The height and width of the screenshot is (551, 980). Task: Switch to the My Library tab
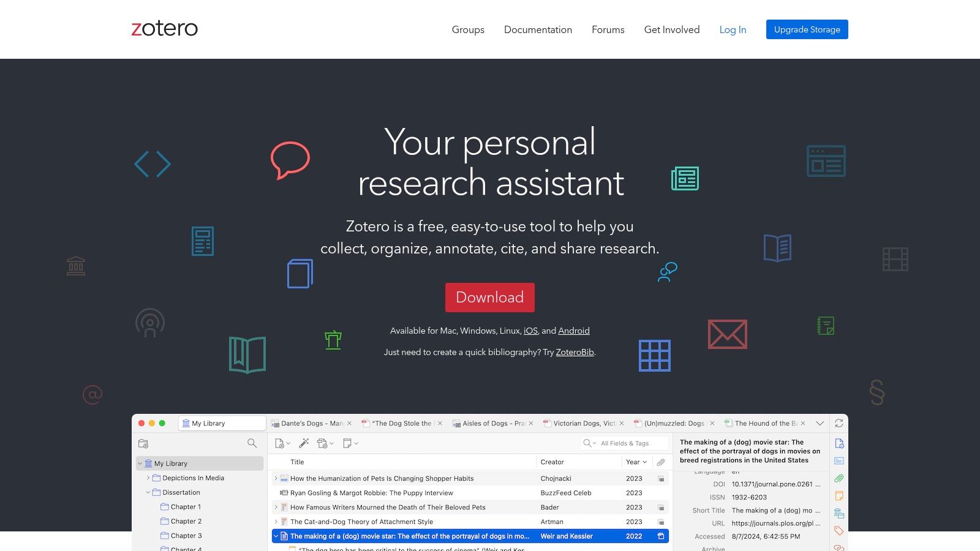222,423
